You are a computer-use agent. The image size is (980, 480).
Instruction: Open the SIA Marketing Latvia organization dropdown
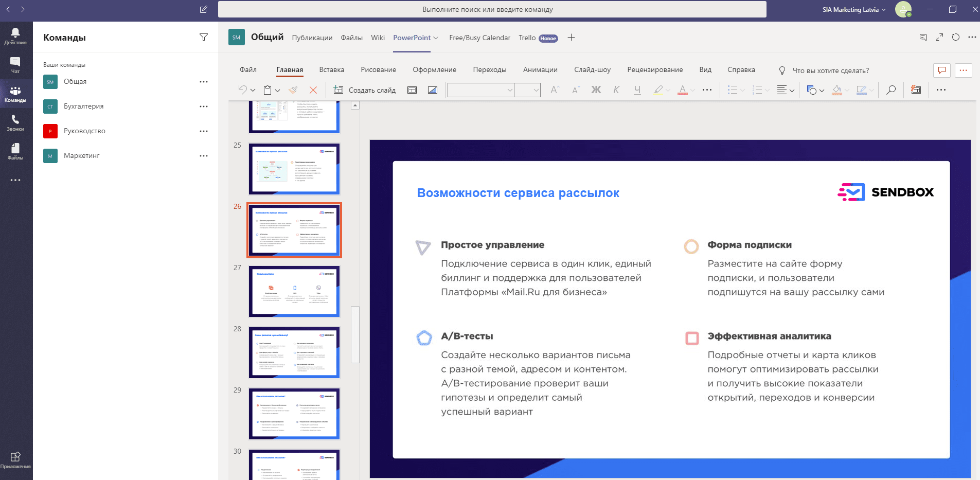coord(854,9)
